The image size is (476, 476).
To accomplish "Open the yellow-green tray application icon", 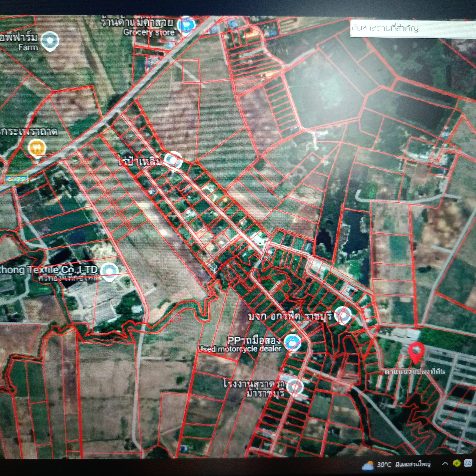I will (x=456, y=463).
